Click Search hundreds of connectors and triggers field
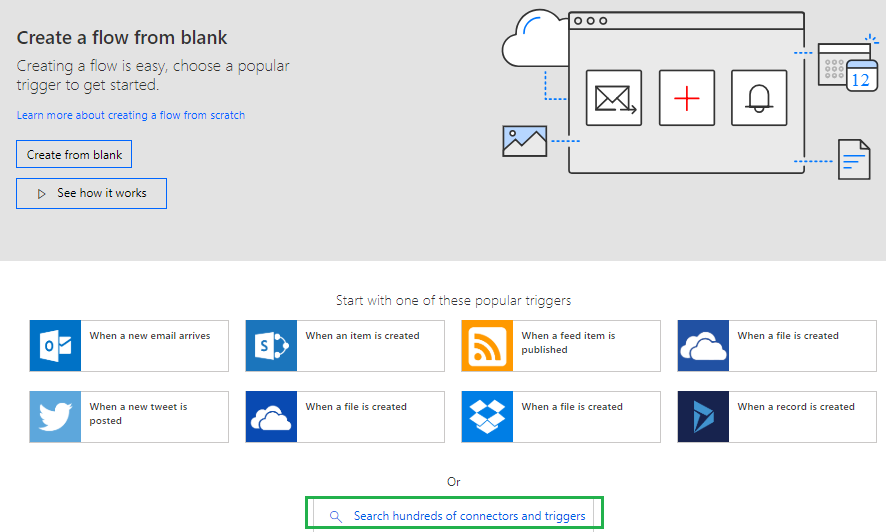886x532 pixels. (x=454, y=516)
